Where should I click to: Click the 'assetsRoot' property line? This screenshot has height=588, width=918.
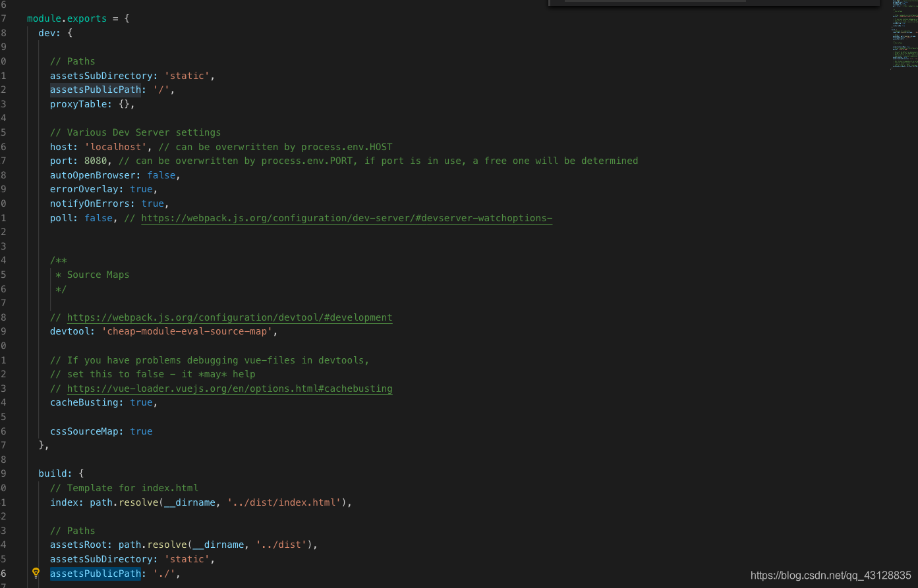pos(184,545)
